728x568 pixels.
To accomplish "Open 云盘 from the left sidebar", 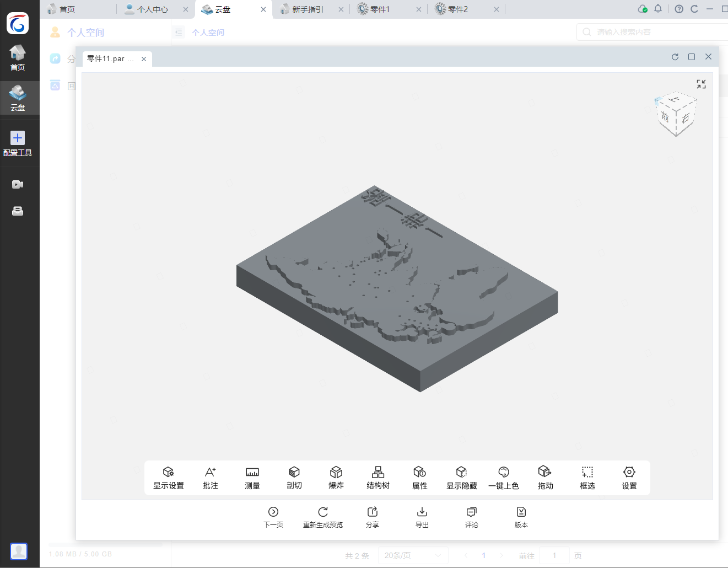I will tap(18, 98).
